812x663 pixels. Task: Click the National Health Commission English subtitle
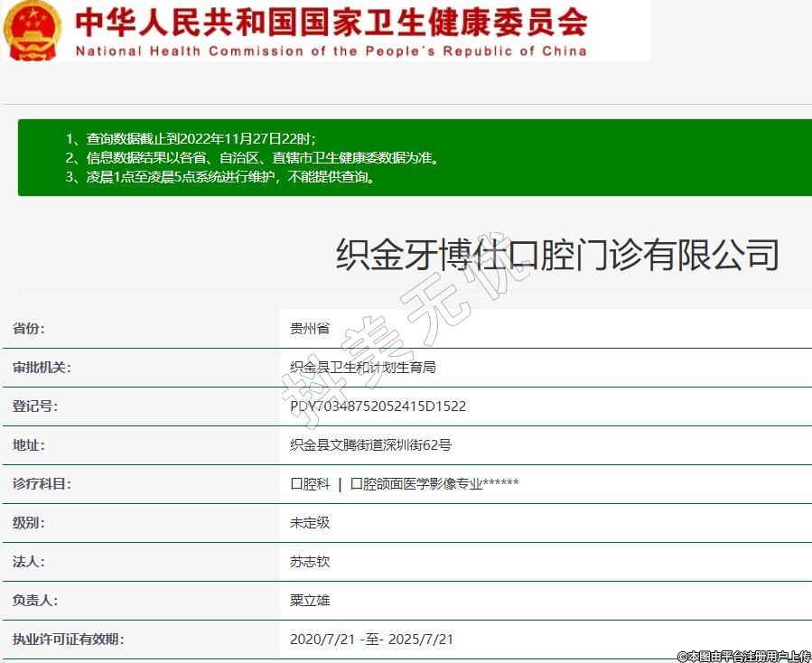[x=331, y=51]
